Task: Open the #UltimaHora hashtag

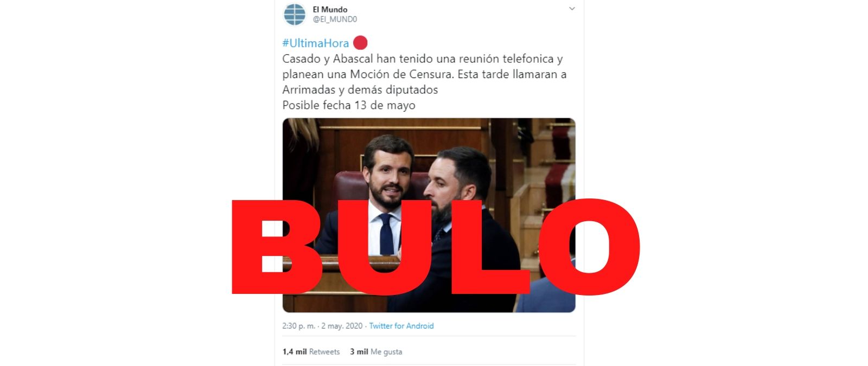Action: click(x=315, y=43)
